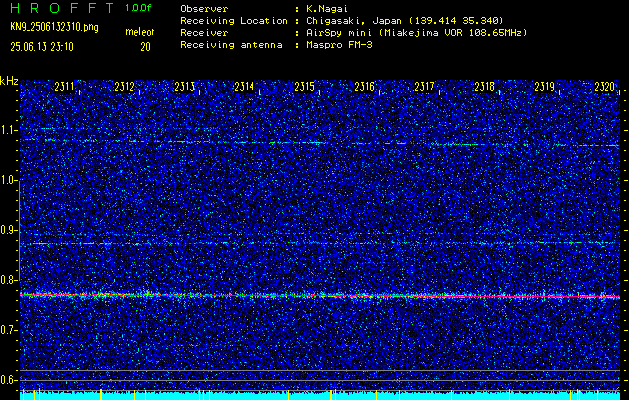Click the 2316 time marker
This screenshot has height=400, width=629.
coord(365,87)
